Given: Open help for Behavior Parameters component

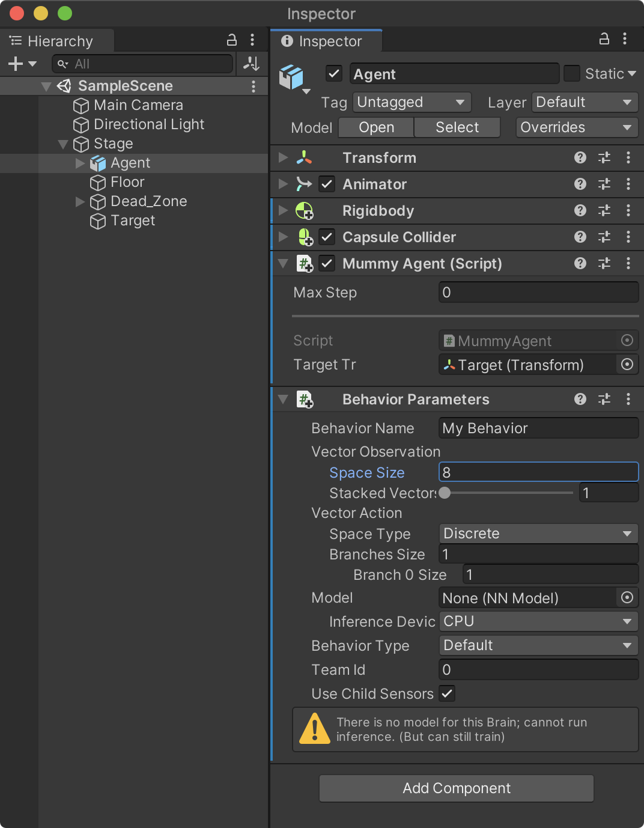Looking at the screenshot, I should pyautogui.click(x=580, y=399).
